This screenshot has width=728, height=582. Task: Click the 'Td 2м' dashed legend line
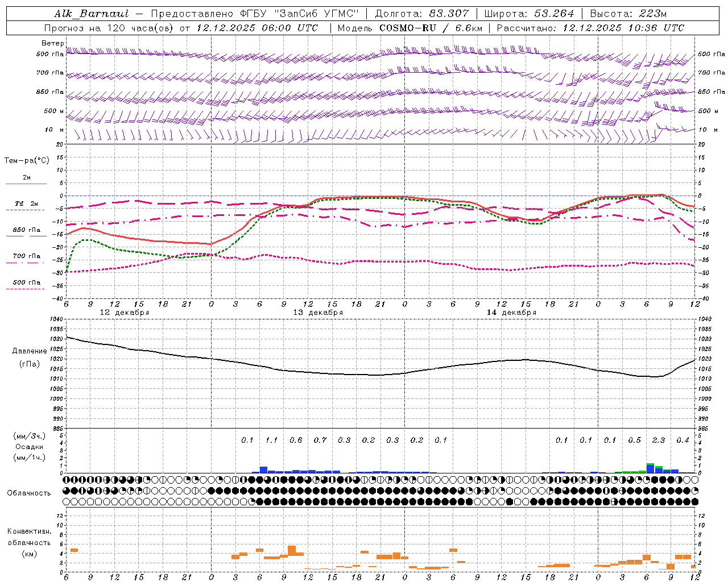click(25, 210)
